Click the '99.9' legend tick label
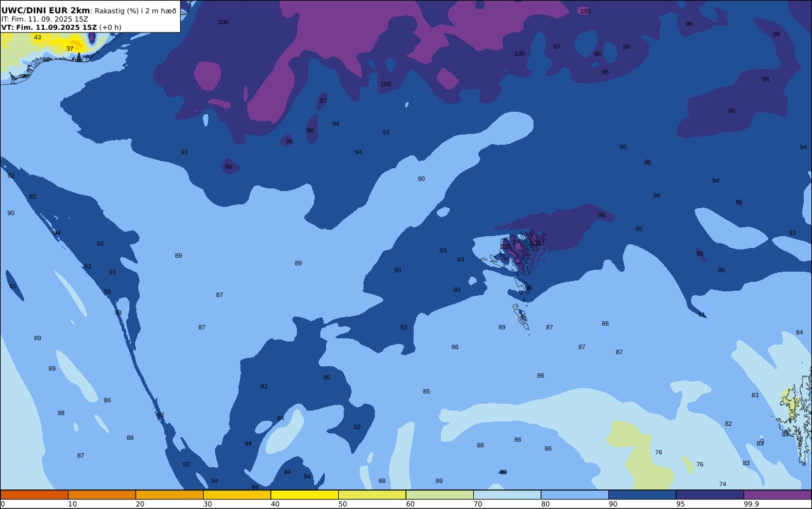Screen dimensions: 812x509 (751, 504)
